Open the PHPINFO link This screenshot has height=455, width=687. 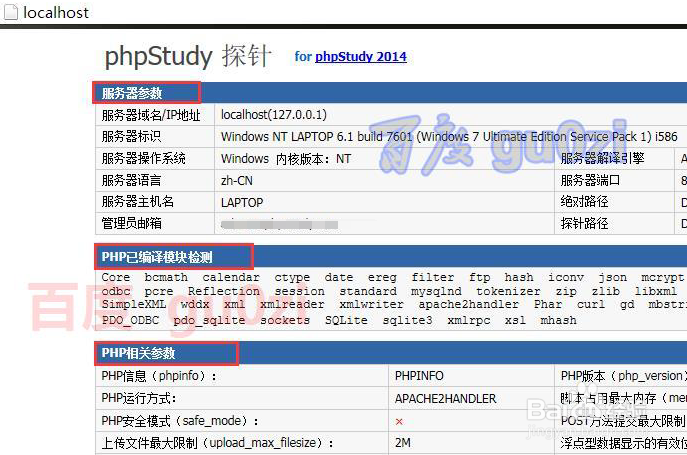click(x=419, y=376)
